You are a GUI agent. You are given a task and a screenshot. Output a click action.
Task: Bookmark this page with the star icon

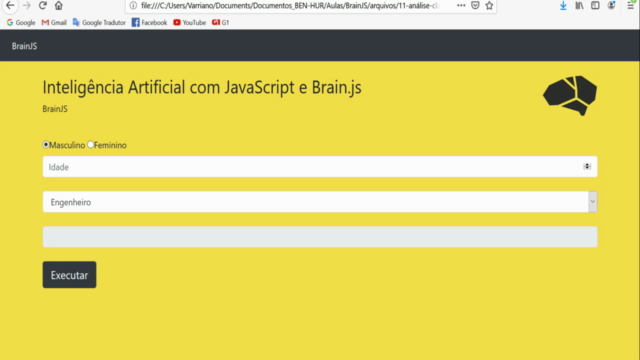pyautogui.click(x=489, y=5)
